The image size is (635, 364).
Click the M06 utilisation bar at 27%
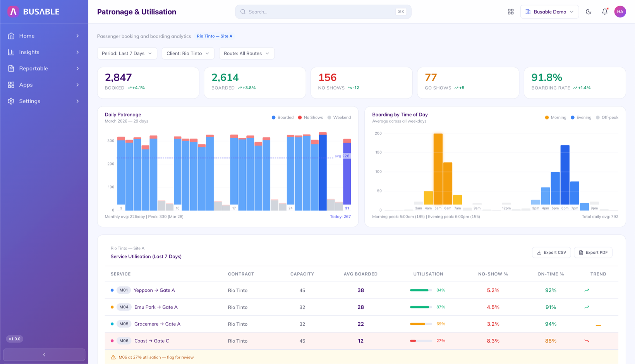click(421, 341)
